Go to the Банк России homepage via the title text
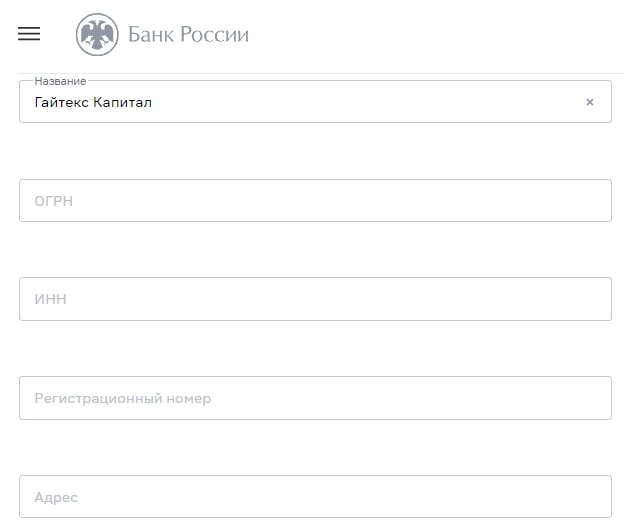Screen dimensions: 624x531 [x=188, y=34]
